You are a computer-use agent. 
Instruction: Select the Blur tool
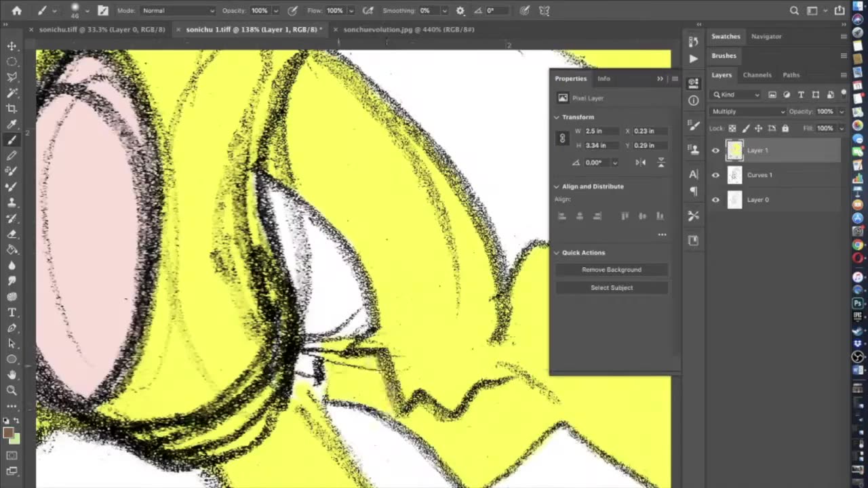pyautogui.click(x=12, y=265)
